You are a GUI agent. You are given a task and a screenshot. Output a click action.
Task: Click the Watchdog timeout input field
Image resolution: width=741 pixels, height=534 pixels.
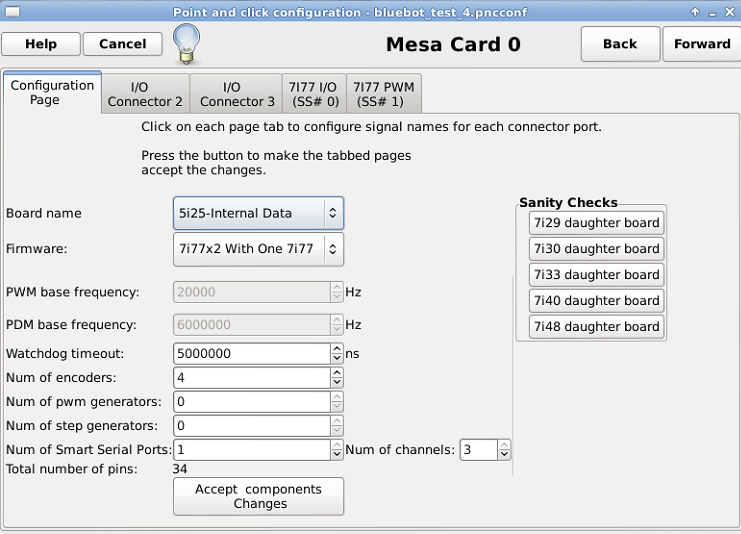point(251,353)
